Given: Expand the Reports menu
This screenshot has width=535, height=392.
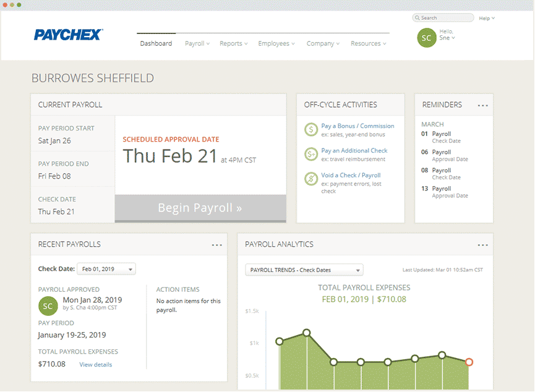Looking at the screenshot, I should (234, 43).
